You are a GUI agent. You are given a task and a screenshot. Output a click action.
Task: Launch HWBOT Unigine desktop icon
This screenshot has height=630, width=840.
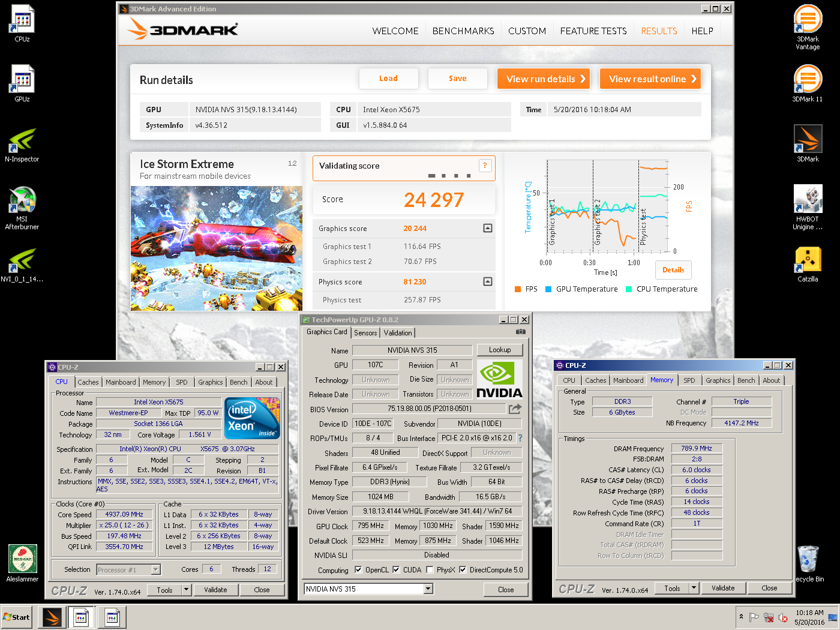click(808, 207)
